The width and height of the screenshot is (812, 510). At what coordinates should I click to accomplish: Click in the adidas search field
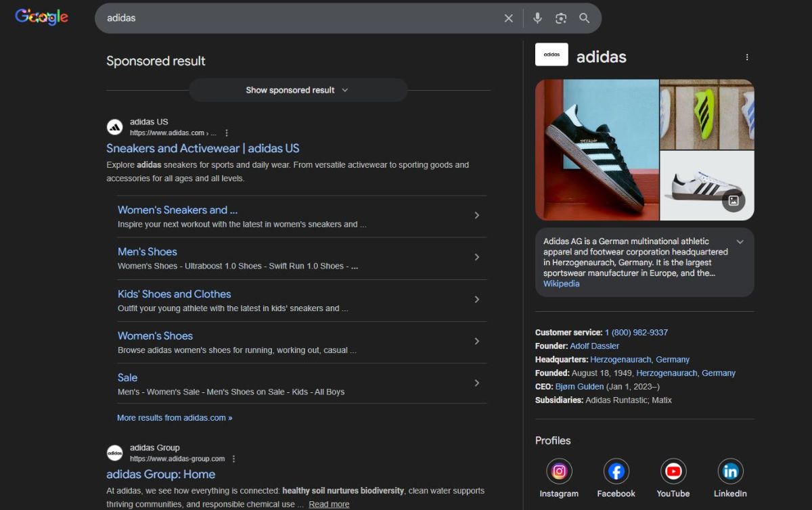click(x=298, y=18)
